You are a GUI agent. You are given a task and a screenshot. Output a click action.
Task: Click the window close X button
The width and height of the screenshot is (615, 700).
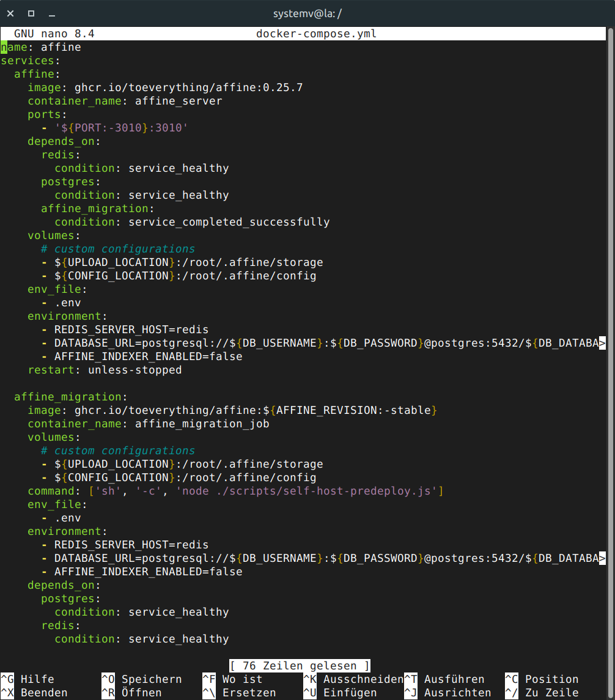tap(10, 13)
